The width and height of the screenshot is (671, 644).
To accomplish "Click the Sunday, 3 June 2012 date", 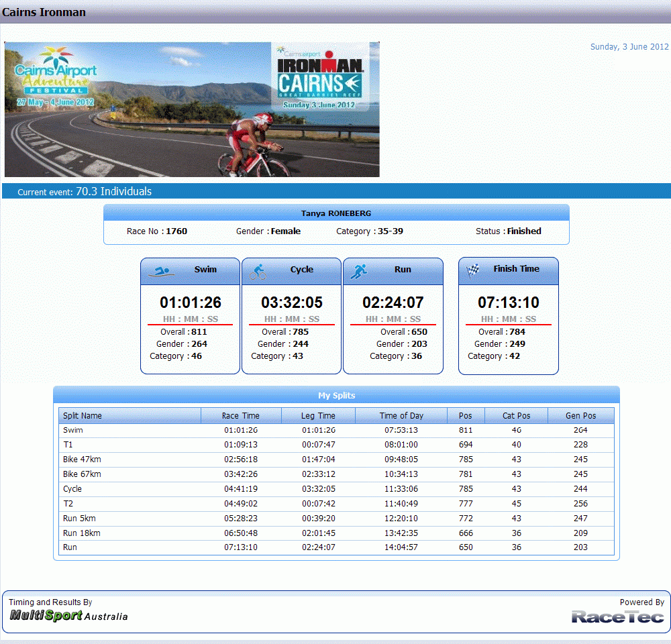I will pos(629,47).
